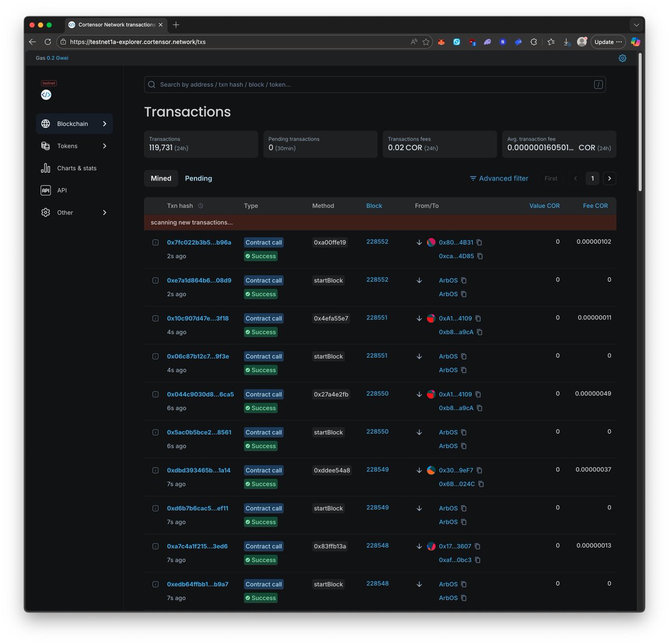
Task: Open the browser tab list dropdown
Action: coord(636,25)
